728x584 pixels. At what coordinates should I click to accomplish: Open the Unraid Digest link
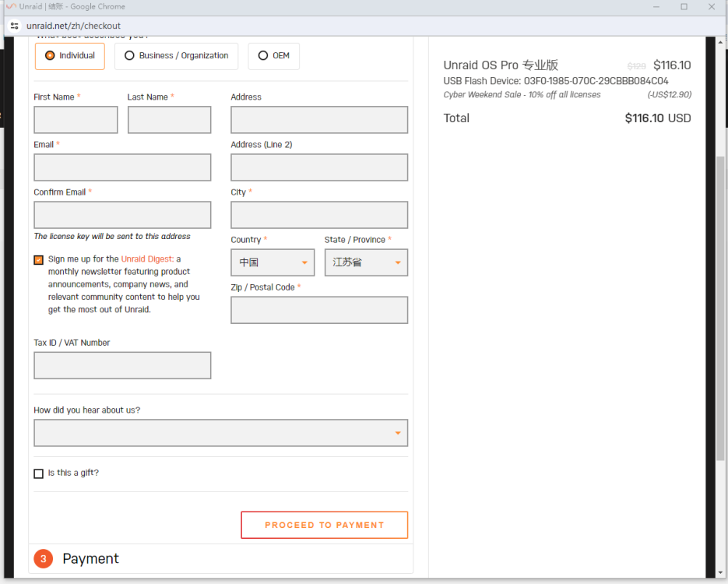147,259
